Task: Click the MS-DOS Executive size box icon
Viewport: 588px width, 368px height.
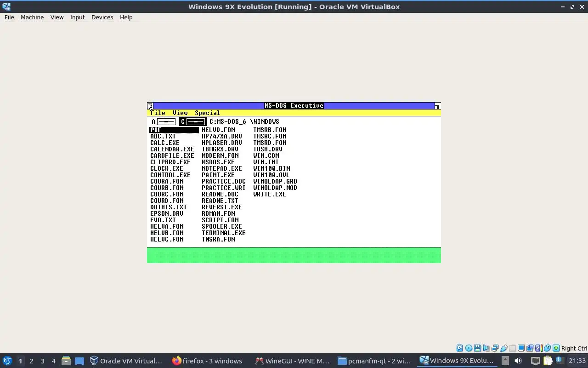Action: tap(437, 106)
